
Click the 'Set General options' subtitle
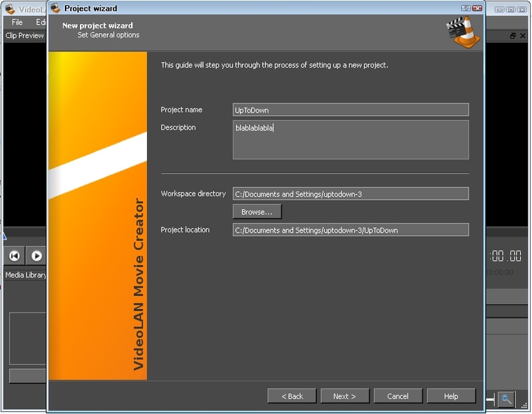[108, 35]
